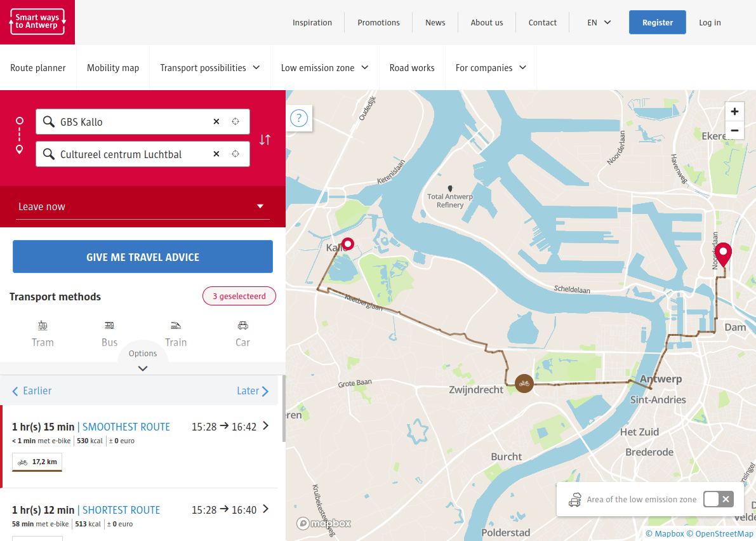Expand Low emission zone menu

point(324,67)
